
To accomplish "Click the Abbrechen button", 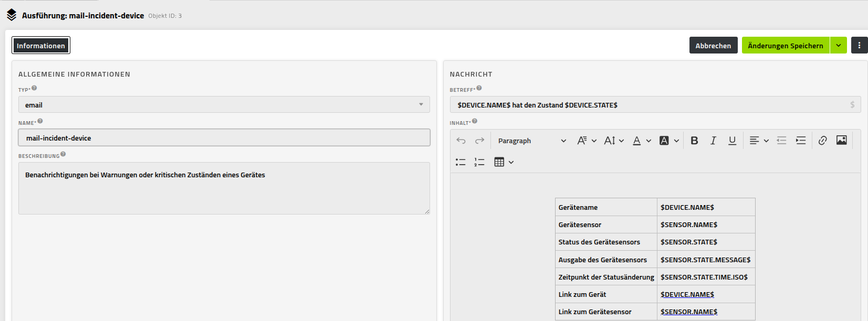I will coord(713,46).
